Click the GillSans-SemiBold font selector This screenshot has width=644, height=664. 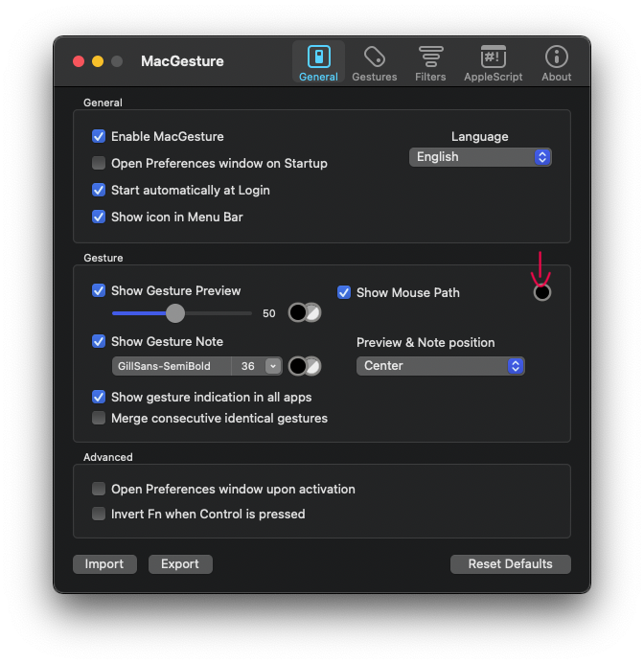[x=172, y=366]
